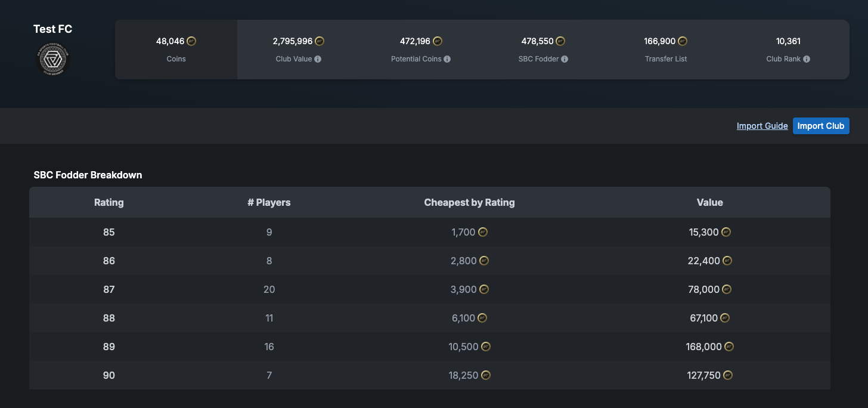868x408 pixels.
Task: Click the coin icon beside 127,750
Action: pos(726,375)
